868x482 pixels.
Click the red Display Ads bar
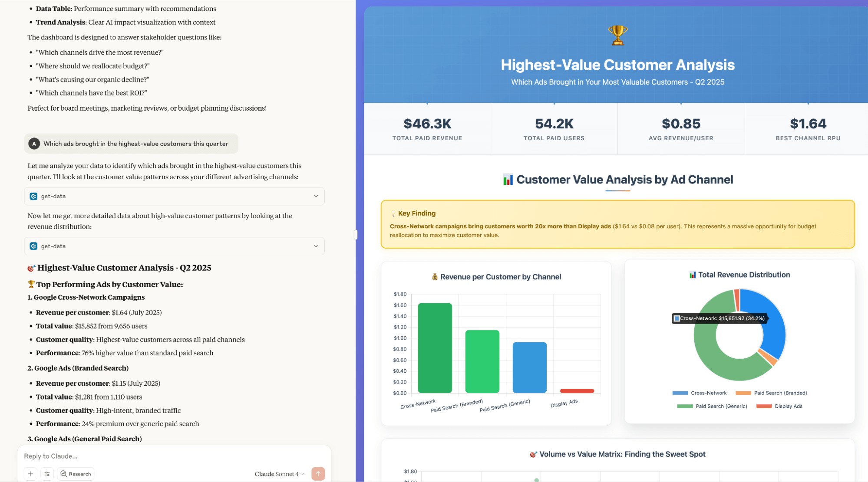click(577, 391)
